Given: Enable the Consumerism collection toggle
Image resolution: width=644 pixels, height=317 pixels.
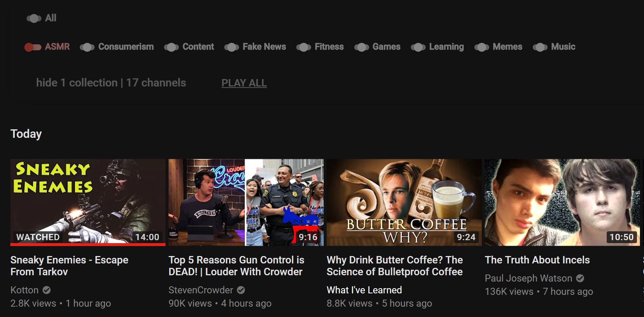Looking at the screenshot, I should [x=87, y=47].
